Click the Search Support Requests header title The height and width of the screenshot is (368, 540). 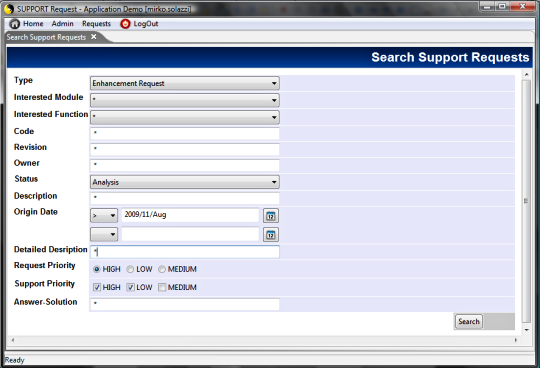(450, 57)
